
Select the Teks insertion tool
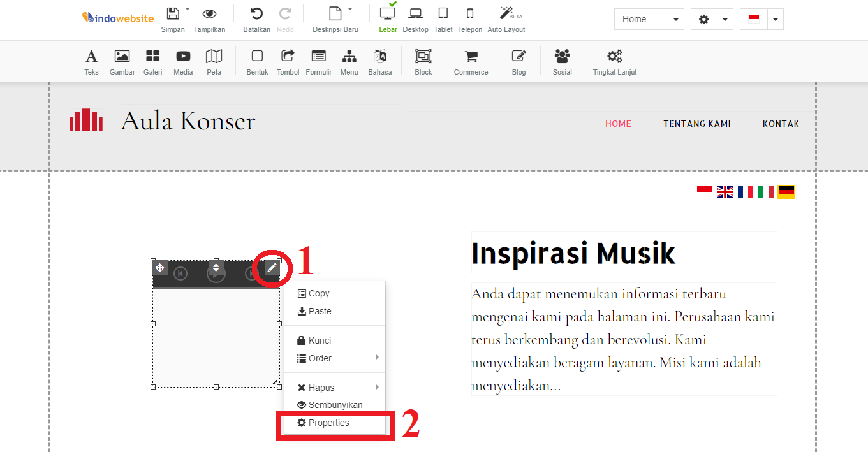pyautogui.click(x=91, y=61)
